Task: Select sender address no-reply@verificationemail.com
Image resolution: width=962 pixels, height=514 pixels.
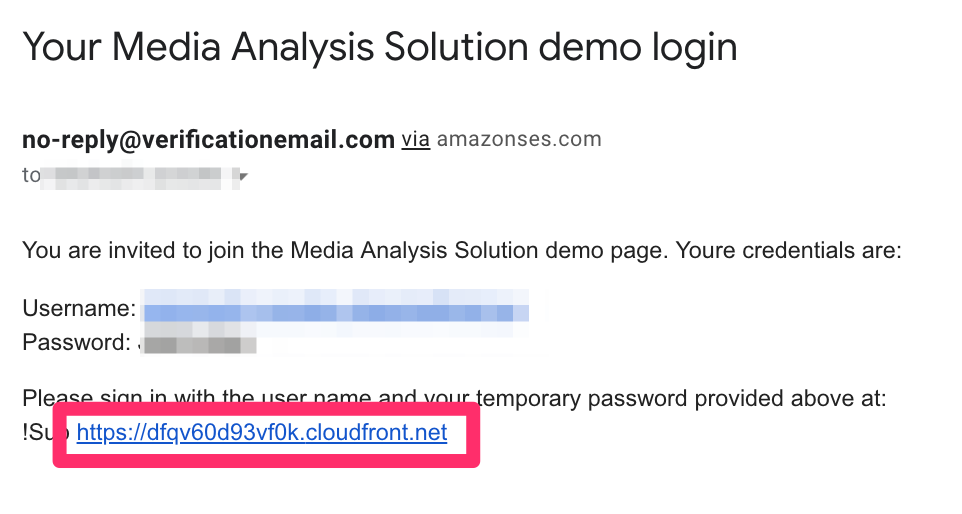Action: [208, 140]
